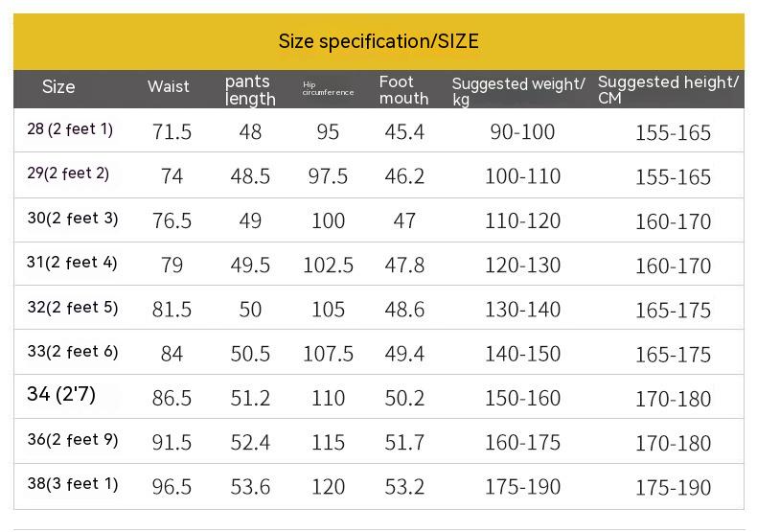The width and height of the screenshot is (757, 532).
Task: Click the Suggested weight/kg column header
Action: coord(517,91)
